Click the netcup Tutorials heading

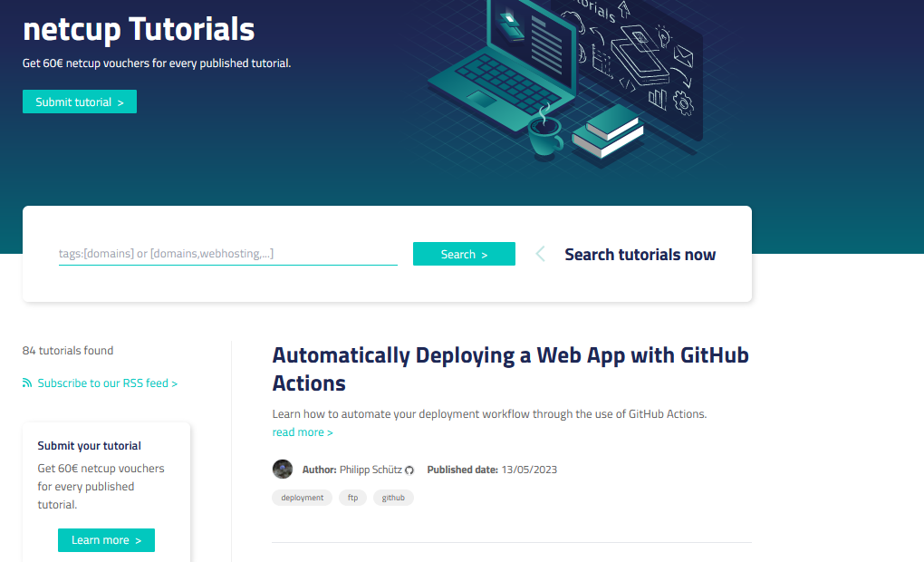tap(139, 30)
